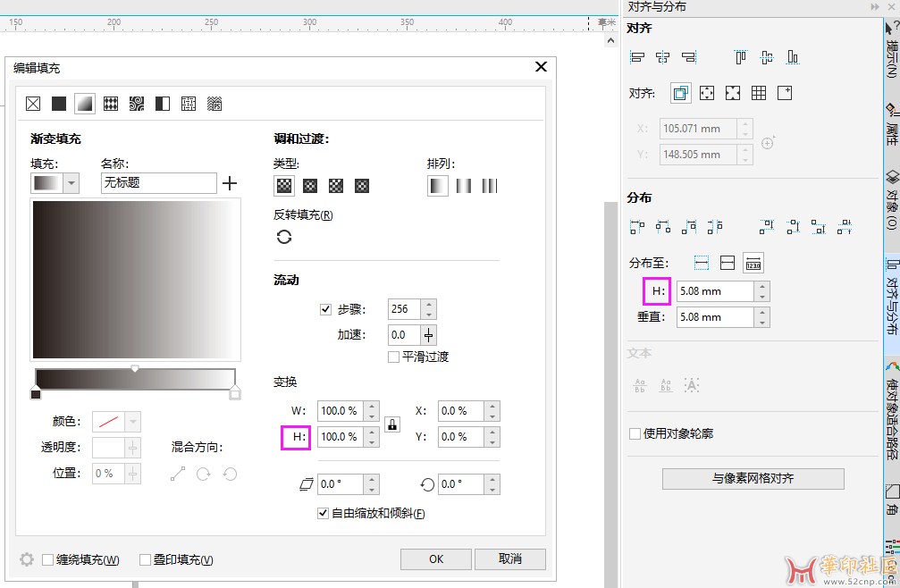Select repeat fill arrangement
This screenshot has width=900, height=588.
point(490,186)
